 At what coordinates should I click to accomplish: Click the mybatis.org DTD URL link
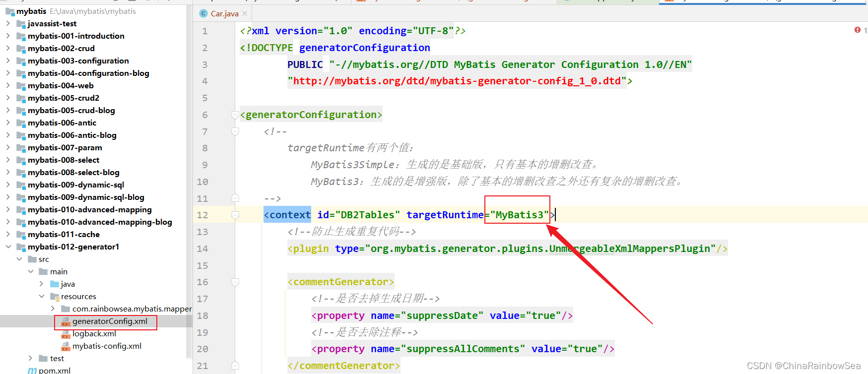[457, 81]
